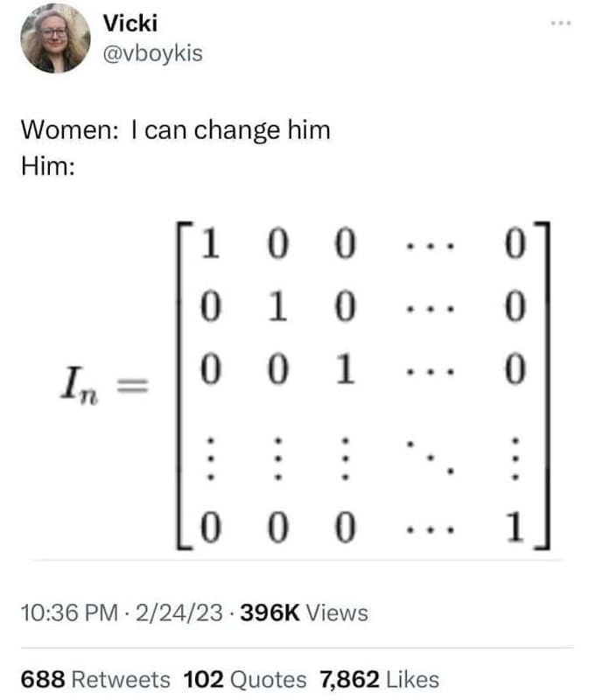Screen dimensions: 589x700
Task: Click the bottom-right 1 entry of the matrix
Action: [516, 526]
